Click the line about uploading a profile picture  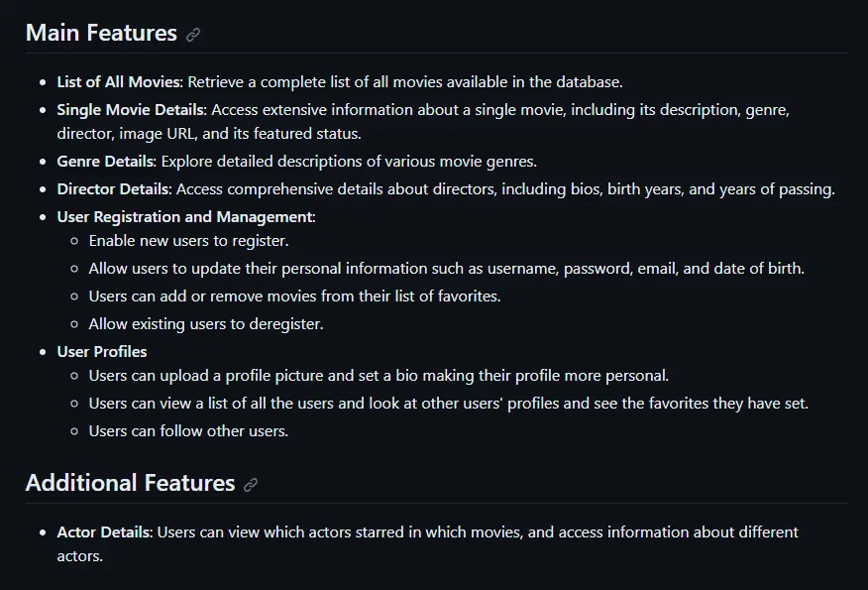click(379, 375)
